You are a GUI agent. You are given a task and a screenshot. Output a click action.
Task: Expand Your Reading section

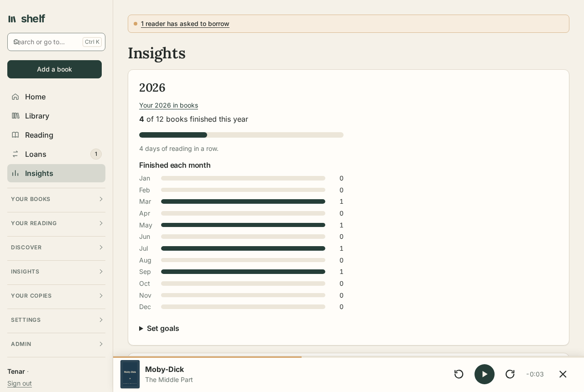point(56,223)
